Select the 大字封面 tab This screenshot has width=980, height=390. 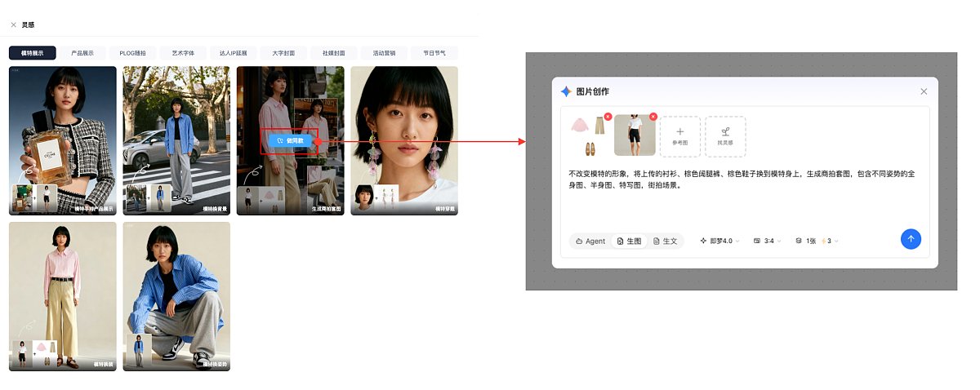click(x=283, y=53)
